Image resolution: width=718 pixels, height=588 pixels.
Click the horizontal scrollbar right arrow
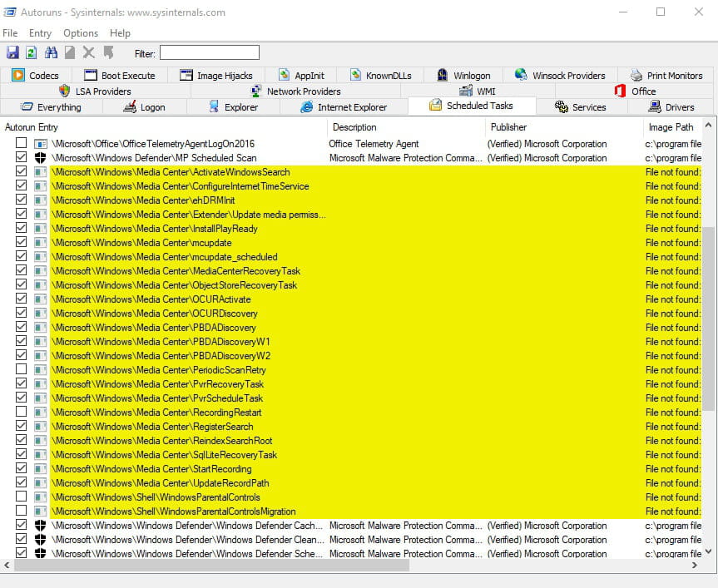click(x=695, y=565)
